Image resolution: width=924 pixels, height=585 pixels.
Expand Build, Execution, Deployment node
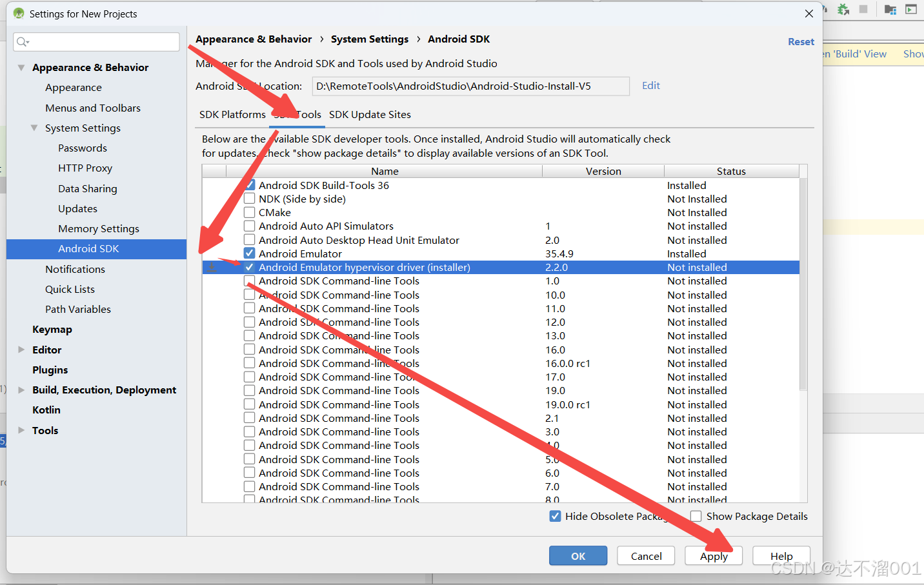(x=21, y=390)
